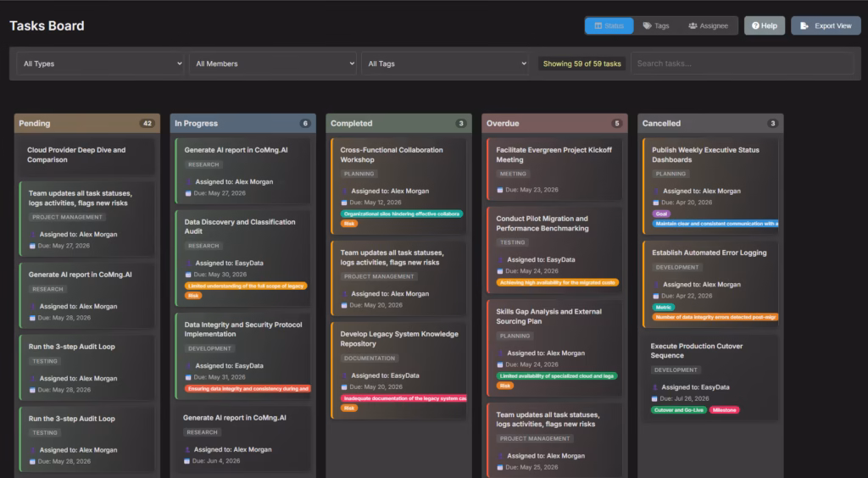This screenshot has width=868, height=478.
Task: Click calendar icon beside Due: May 23, 2026
Action: (500, 190)
